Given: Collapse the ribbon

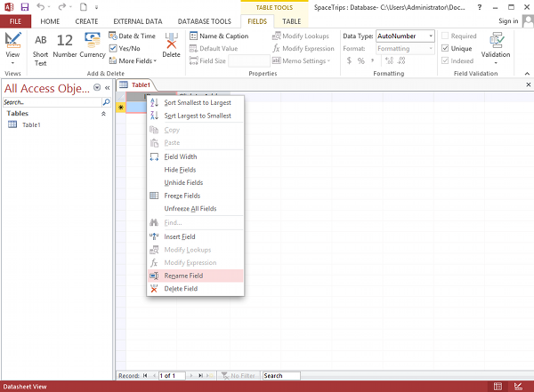Looking at the screenshot, I should (527, 73).
